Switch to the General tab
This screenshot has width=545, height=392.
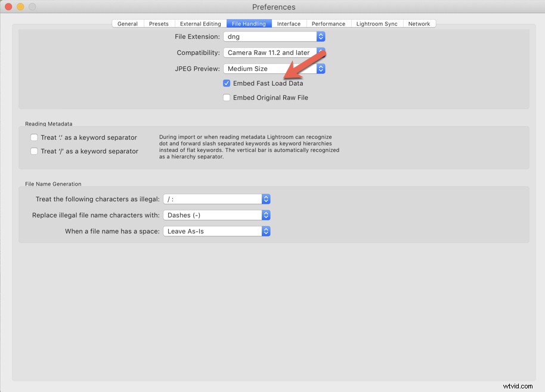pyautogui.click(x=127, y=23)
